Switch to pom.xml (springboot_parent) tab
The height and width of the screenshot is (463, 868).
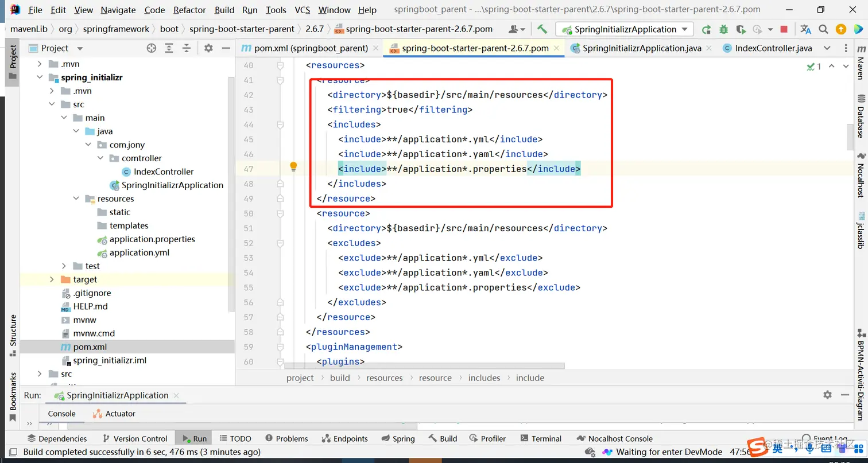[x=310, y=48]
